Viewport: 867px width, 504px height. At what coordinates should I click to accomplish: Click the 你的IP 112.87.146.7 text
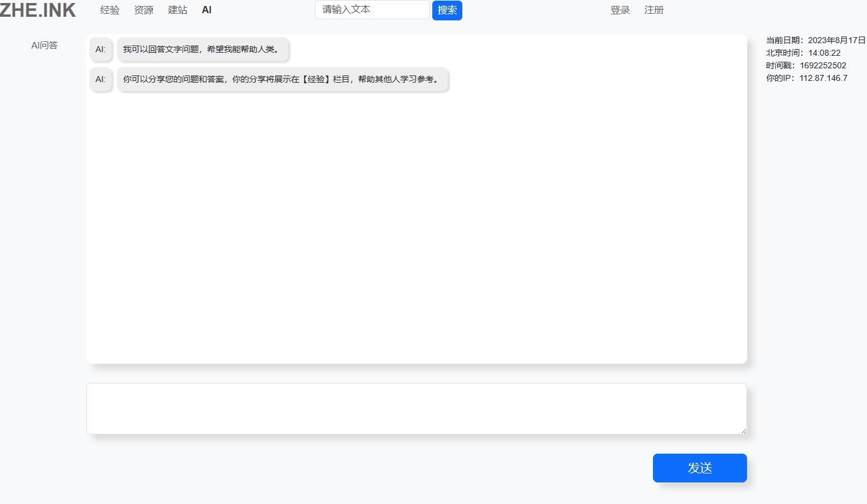(806, 78)
